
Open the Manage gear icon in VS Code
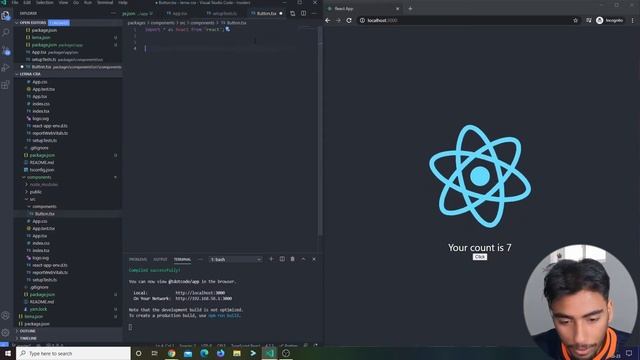click(6, 332)
